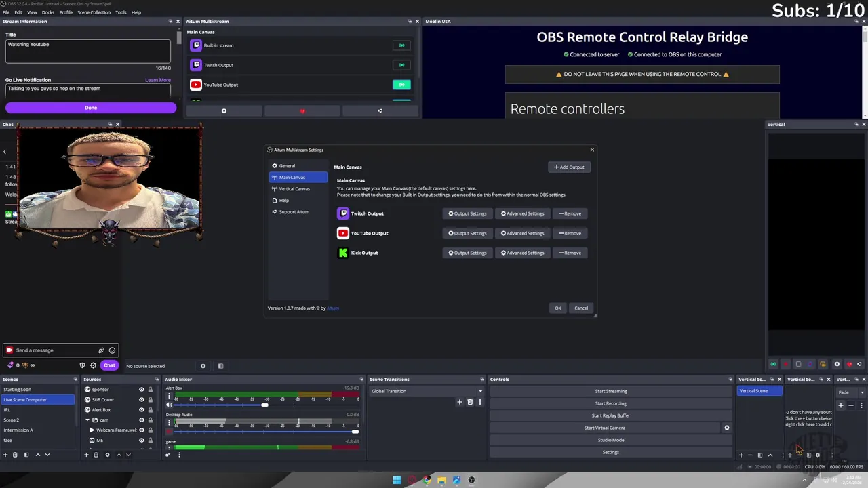Open Virtual Camera settings gear

726,428
